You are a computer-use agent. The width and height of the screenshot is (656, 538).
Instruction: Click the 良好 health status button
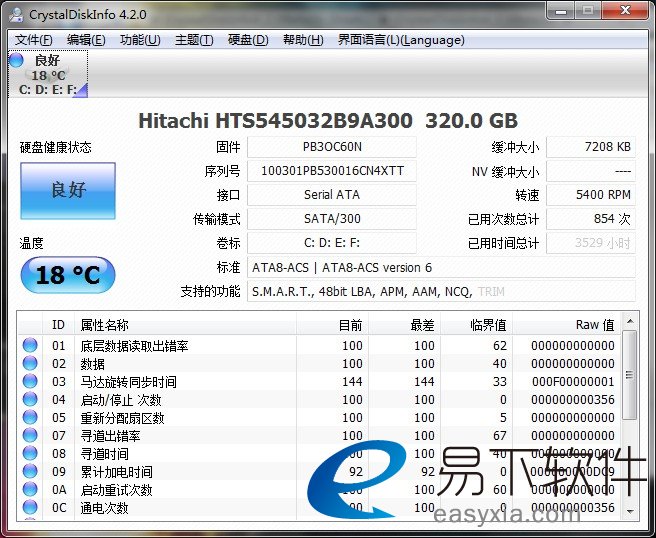click(x=67, y=190)
